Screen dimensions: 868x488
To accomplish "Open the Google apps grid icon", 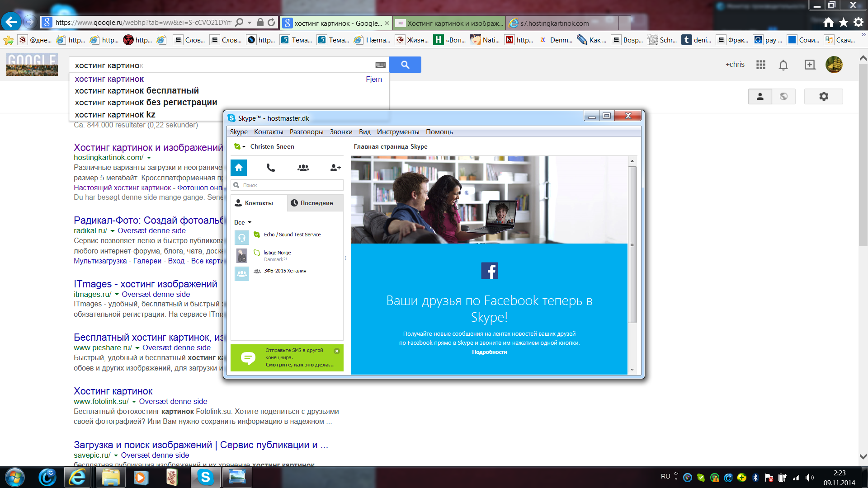I will [x=761, y=65].
